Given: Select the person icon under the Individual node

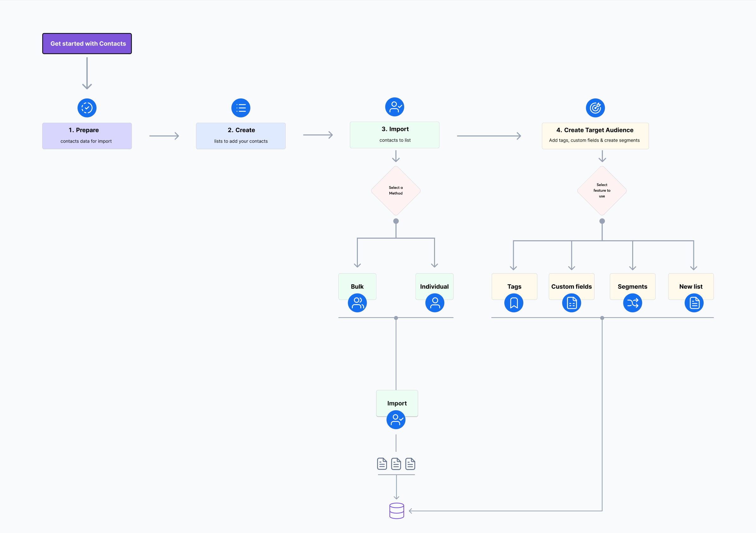Looking at the screenshot, I should coord(434,303).
